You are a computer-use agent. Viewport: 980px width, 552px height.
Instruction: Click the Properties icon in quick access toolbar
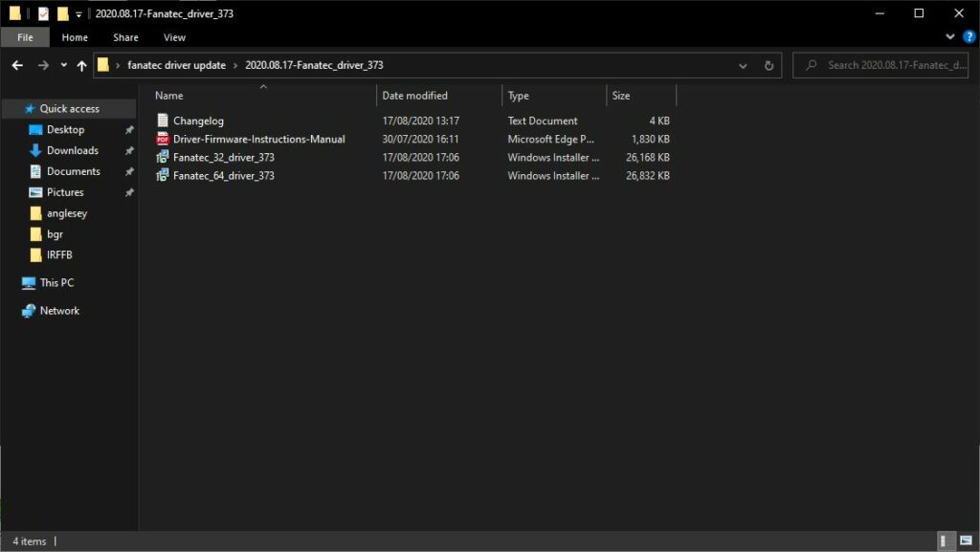pyautogui.click(x=43, y=13)
